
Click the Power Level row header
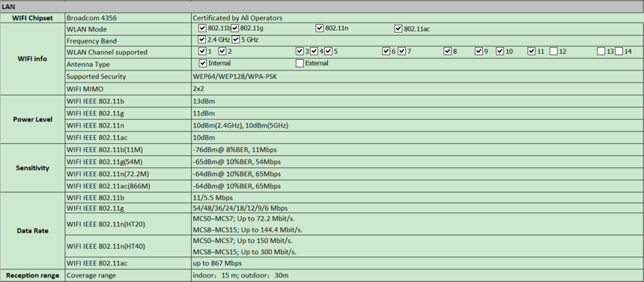point(32,119)
